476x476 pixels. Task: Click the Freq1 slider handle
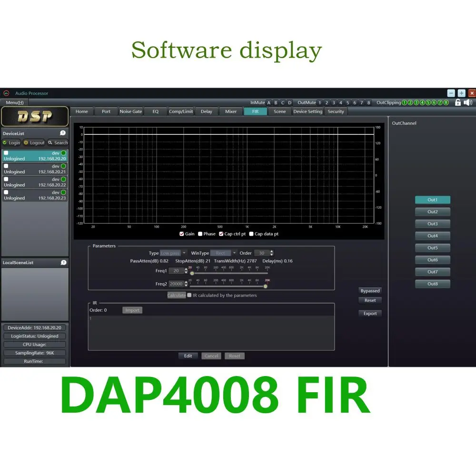192,273
